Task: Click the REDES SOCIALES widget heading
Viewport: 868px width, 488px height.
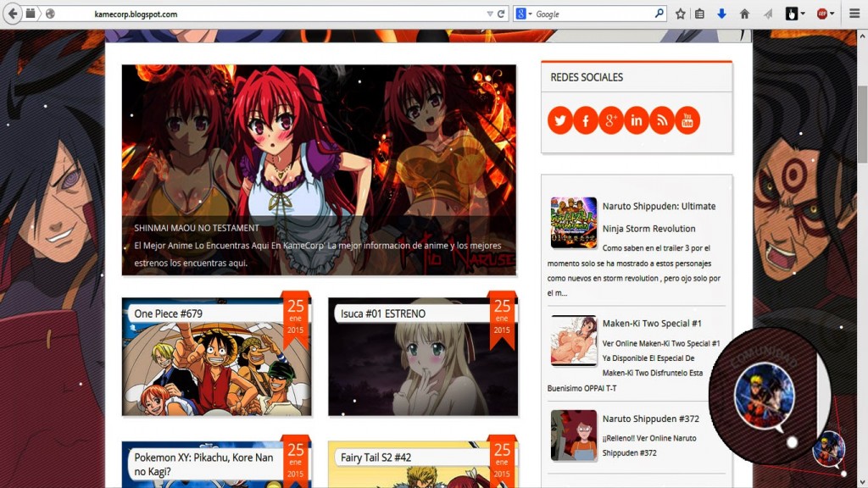Action: pos(587,77)
